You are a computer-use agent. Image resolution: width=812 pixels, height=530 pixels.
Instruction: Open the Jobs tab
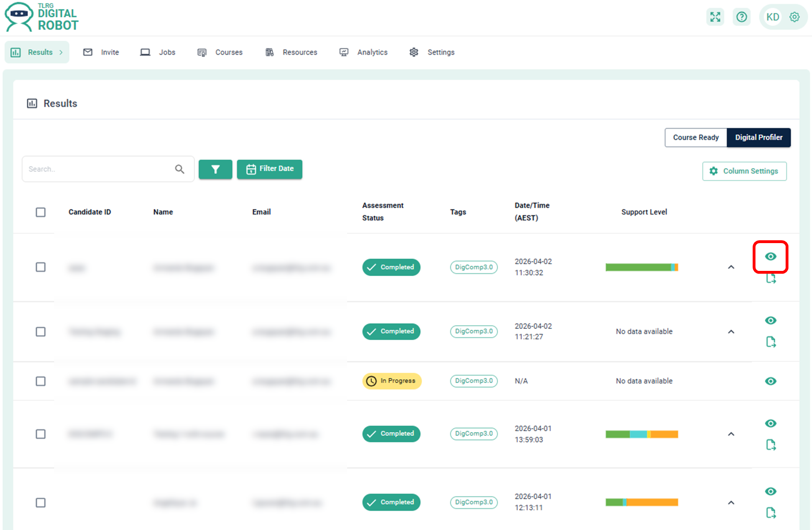(x=158, y=52)
